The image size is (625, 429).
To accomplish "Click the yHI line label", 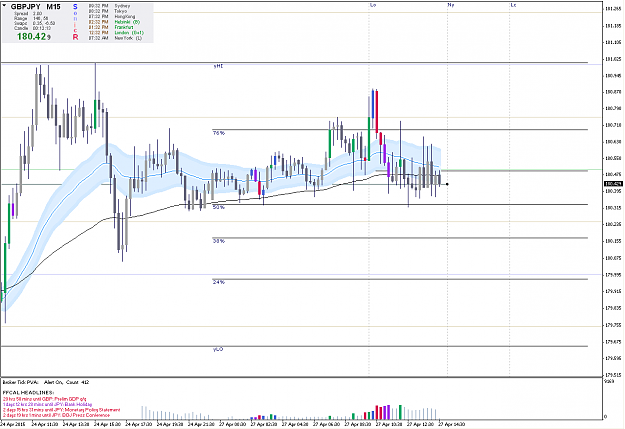I will point(218,66).
